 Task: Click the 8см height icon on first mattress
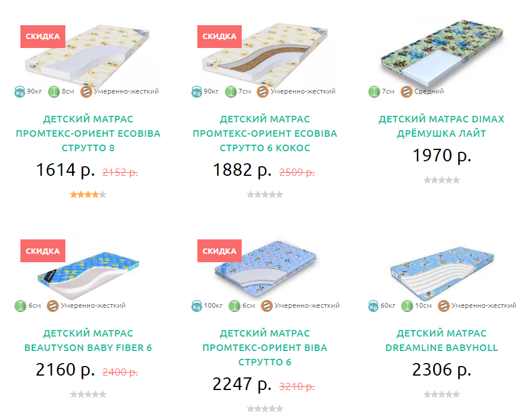pyautogui.click(x=53, y=92)
